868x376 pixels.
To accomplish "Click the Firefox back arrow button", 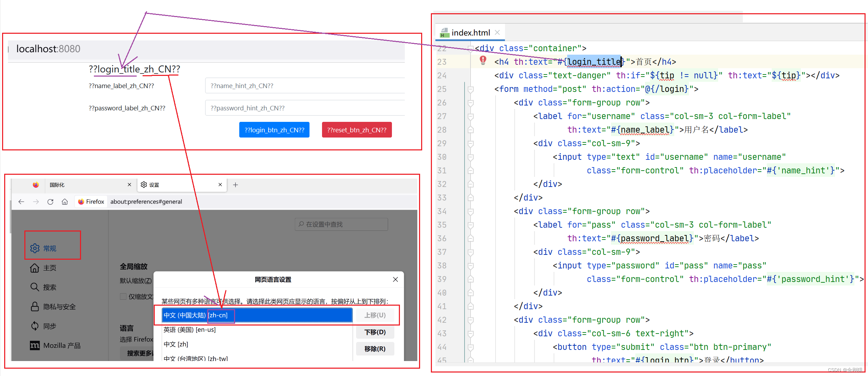I will (21, 202).
